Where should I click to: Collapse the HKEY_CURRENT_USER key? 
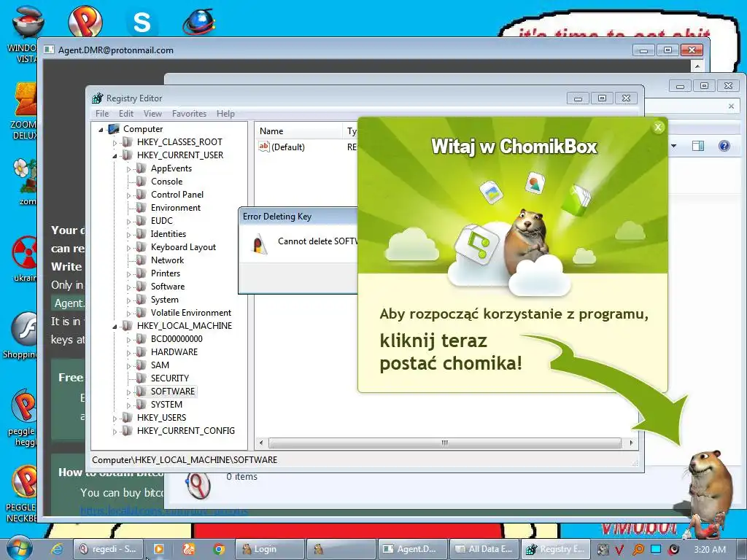(x=115, y=156)
